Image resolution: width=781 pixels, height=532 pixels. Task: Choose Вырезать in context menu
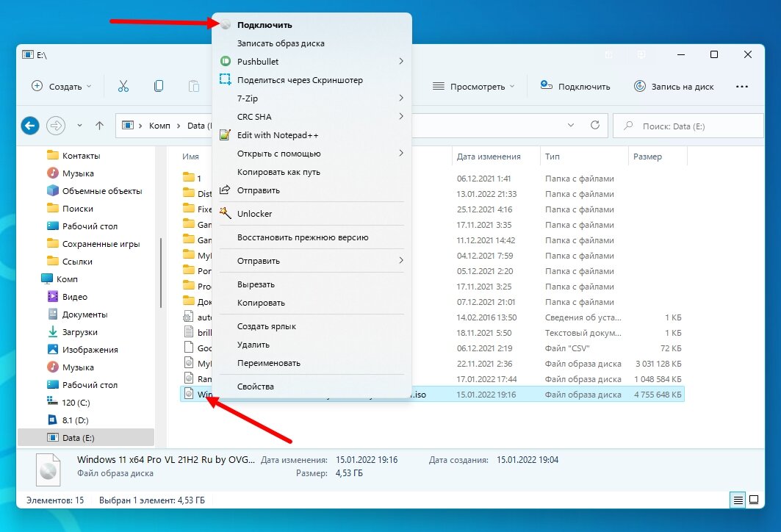pos(312,284)
